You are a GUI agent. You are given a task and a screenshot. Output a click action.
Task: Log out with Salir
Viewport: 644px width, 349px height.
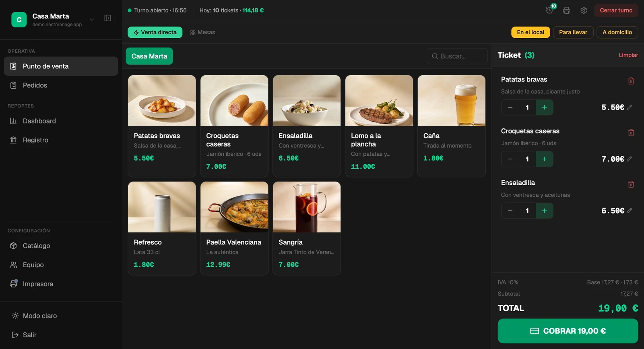pos(61,335)
